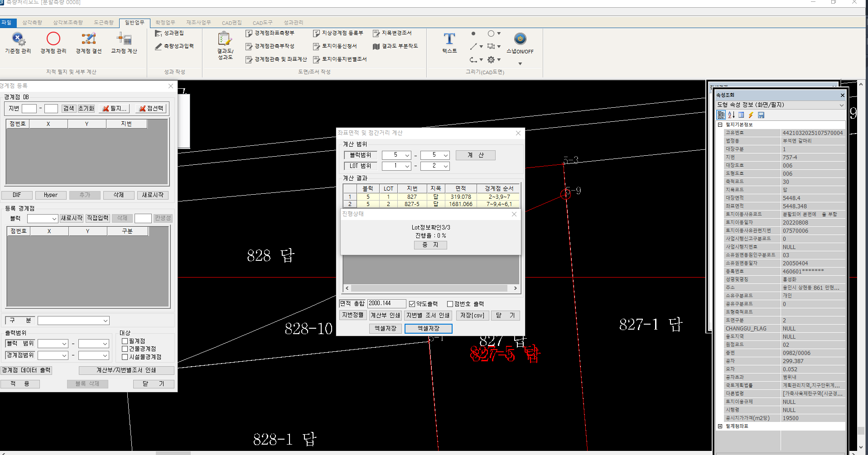Click 계산부 인쇄 button
868x455 pixels.
(x=385, y=316)
